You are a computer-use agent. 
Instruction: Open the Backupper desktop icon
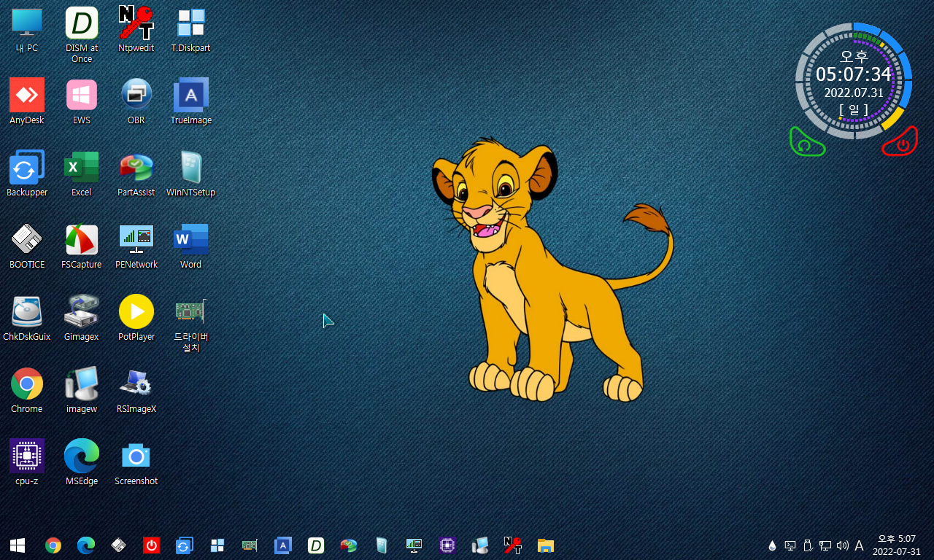(27, 174)
